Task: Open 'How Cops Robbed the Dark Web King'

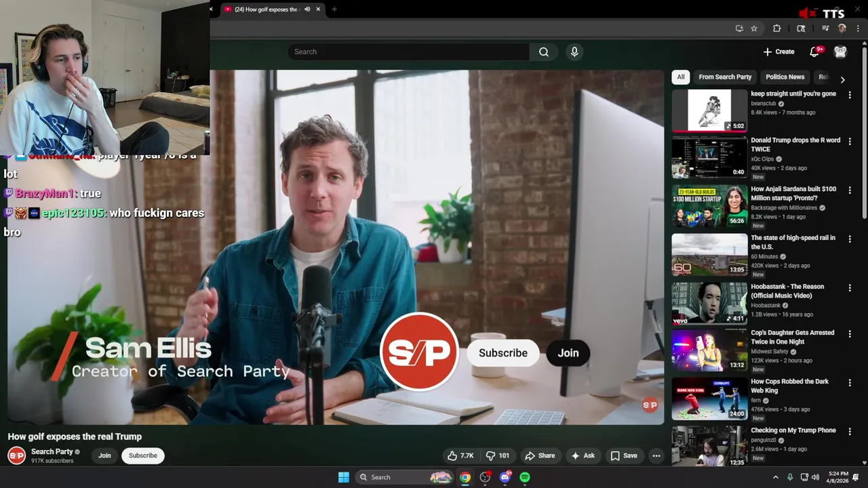Action: click(789, 386)
